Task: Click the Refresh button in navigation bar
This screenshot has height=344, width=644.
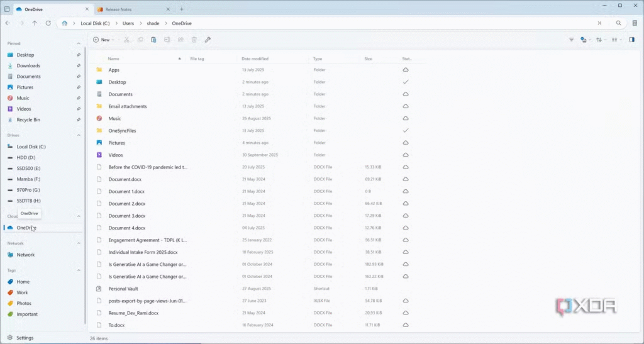Action: (48, 23)
